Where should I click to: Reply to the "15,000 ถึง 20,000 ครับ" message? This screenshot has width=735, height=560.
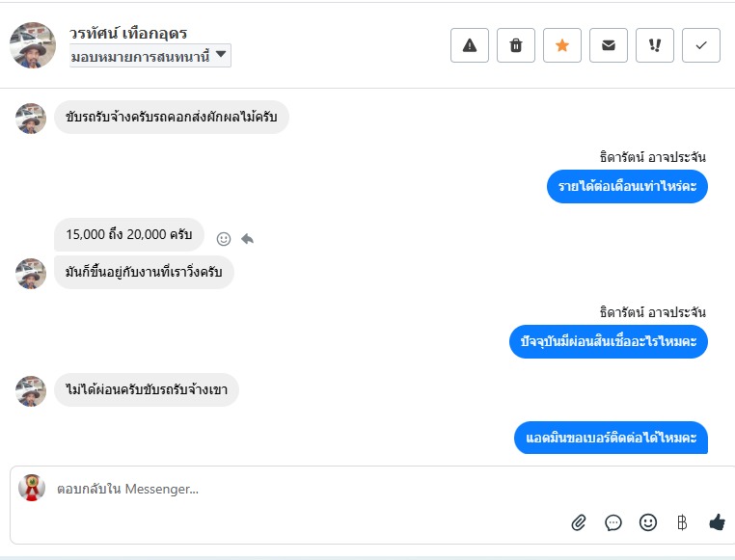coord(247,238)
